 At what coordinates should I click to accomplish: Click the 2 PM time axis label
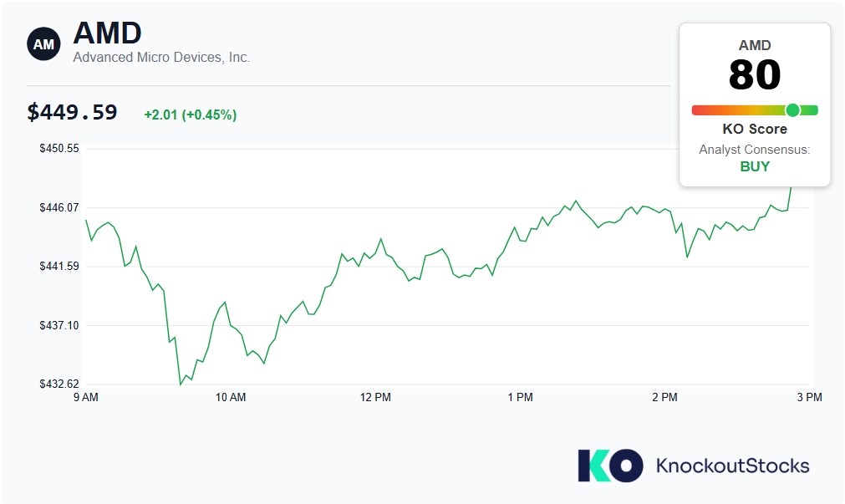665,397
